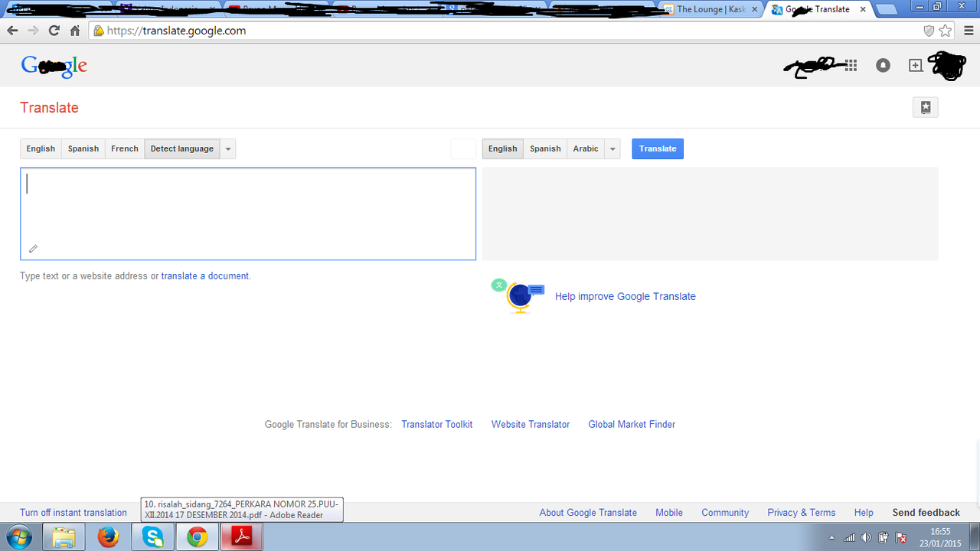Select Detect language as the source
Image resolution: width=980 pixels, height=551 pixels.
click(x=182, y=148)
